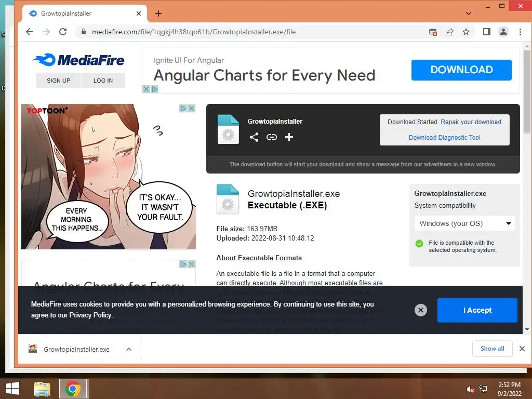
Task: Open the Windows Start menu
Action: pos(12,389)
